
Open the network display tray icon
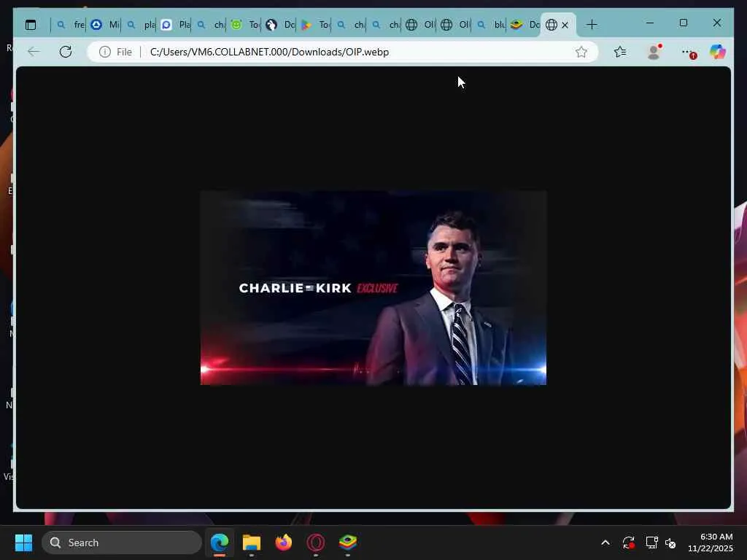651,542
